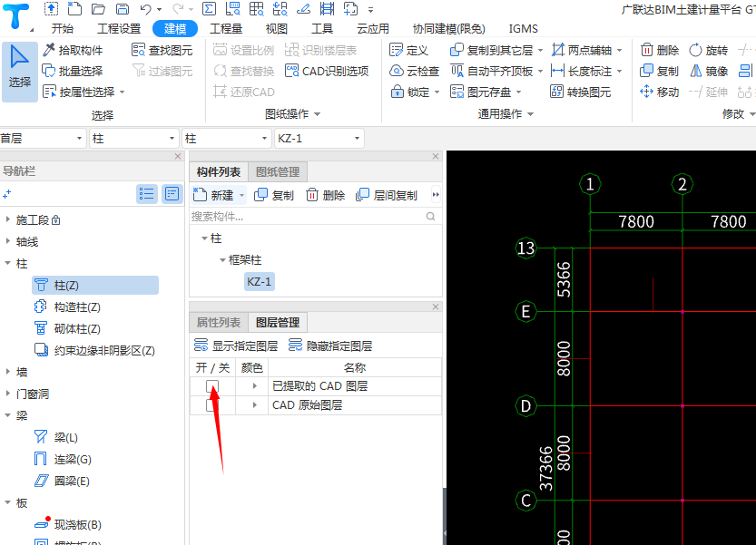Click 显示指定图层 show specified layer
756x545 pixels.
[x=236, y=345]
